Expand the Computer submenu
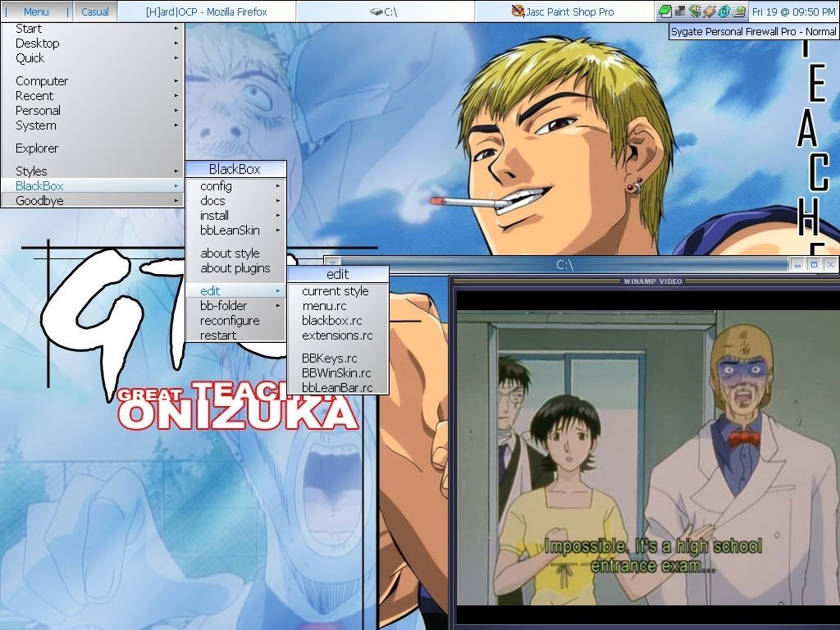 [93, 81]
